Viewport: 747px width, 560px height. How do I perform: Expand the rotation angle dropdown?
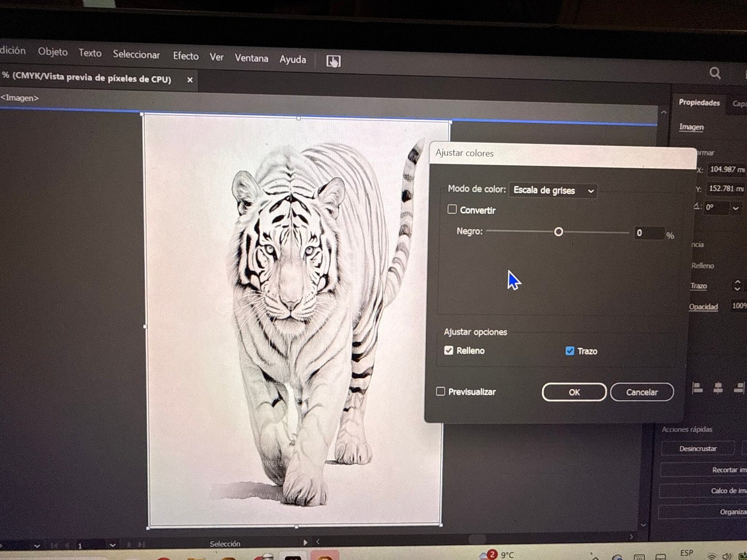click(736, 208)
